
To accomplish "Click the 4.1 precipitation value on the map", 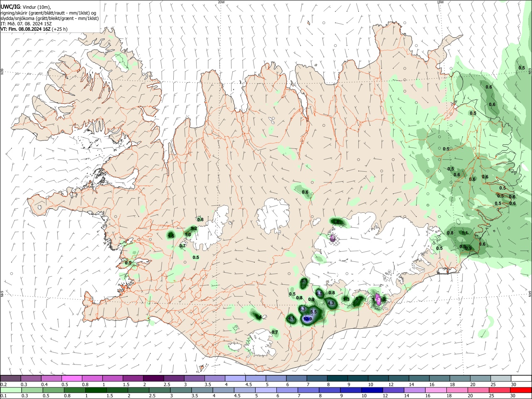I will (x=291, y=319).
